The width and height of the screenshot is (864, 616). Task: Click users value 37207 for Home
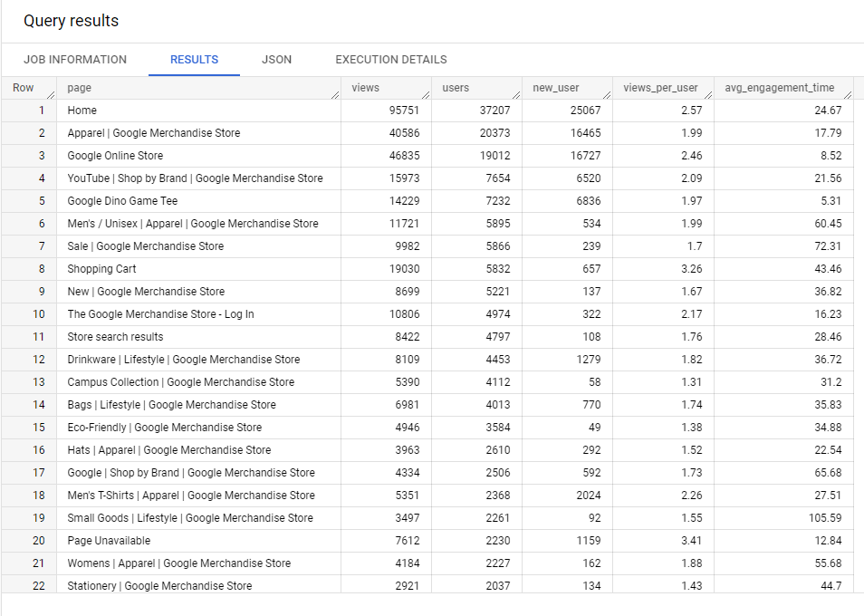(x=494, y=111)
